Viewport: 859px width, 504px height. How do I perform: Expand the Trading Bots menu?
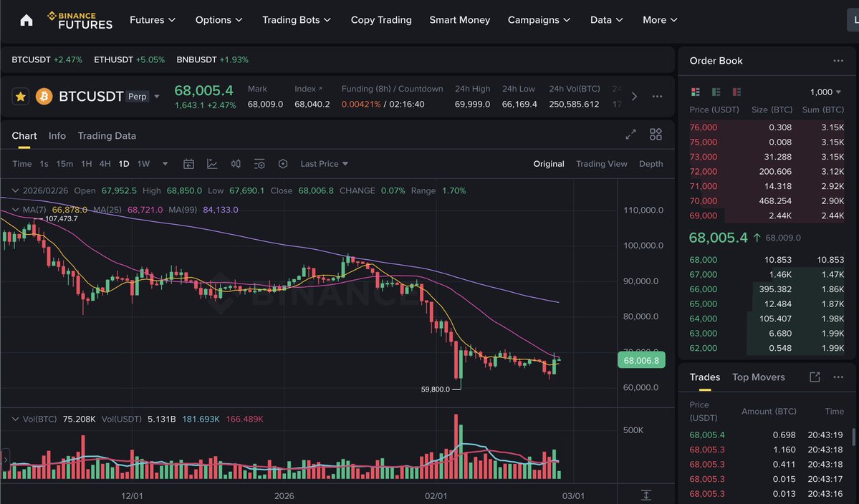(297, 20)
